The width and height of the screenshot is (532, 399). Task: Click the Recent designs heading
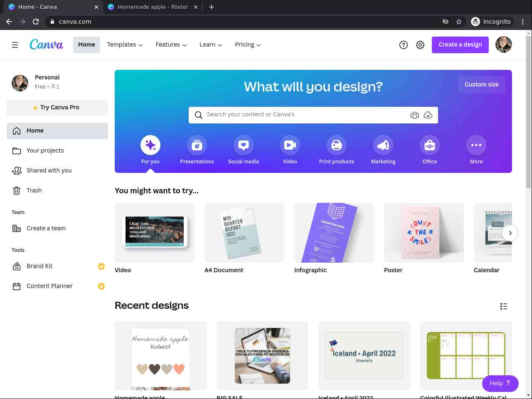152,305
